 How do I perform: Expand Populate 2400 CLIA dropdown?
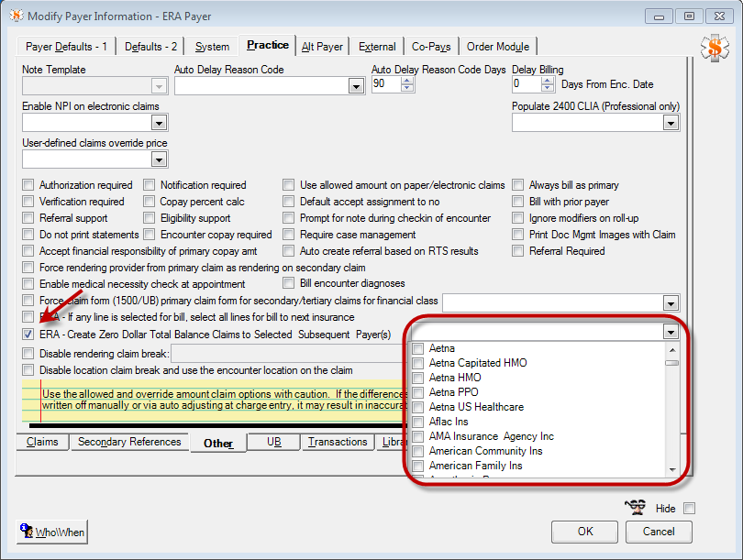coord(671,123)
